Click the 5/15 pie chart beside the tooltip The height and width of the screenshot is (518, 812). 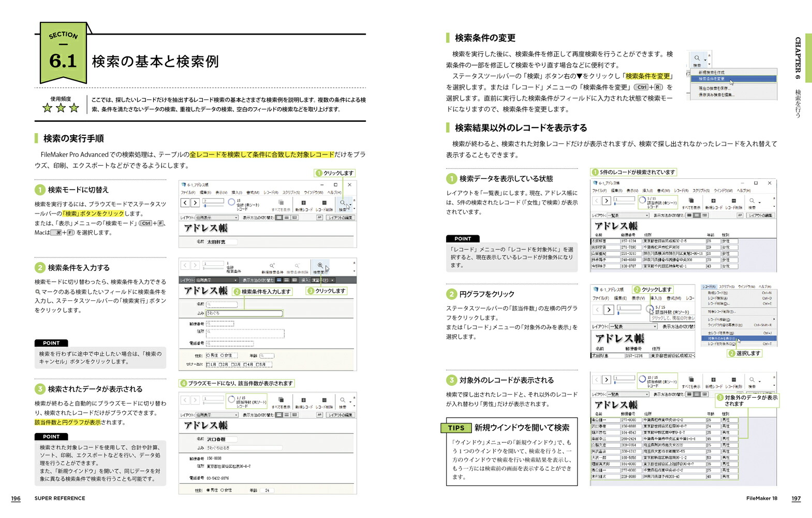click(649, 309)
